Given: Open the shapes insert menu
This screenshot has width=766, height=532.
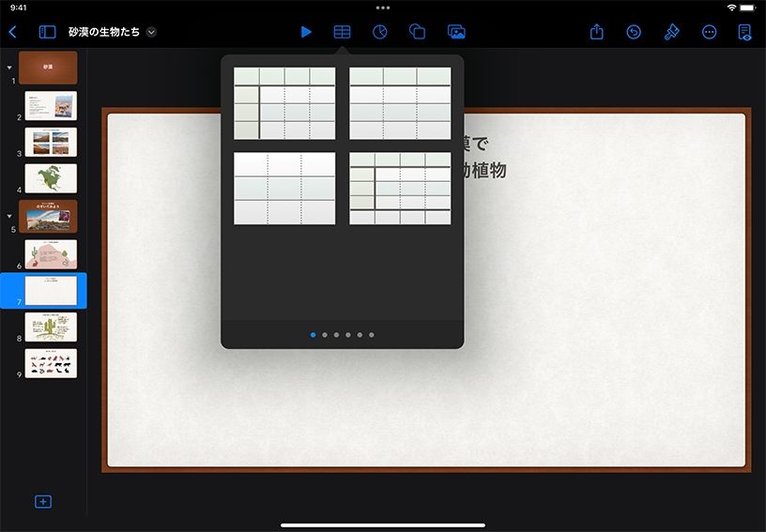Looking at the screenshot, I should 418,32.
